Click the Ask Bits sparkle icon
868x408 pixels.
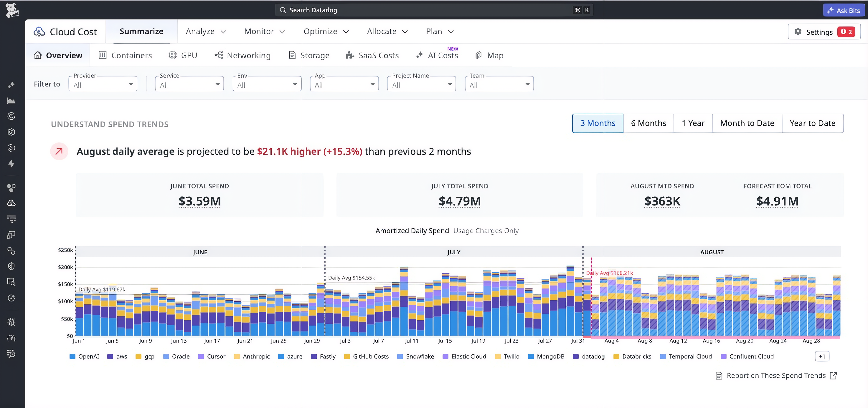coord(830,10)
